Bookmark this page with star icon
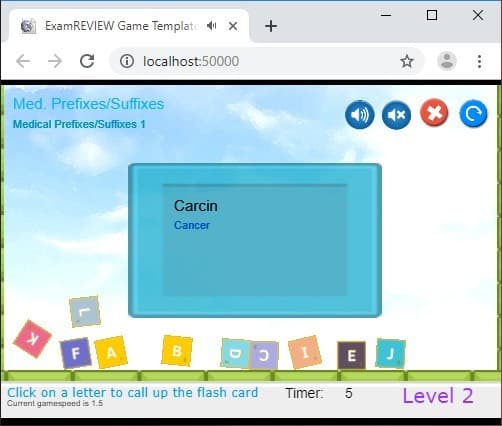 click(407, 61)
